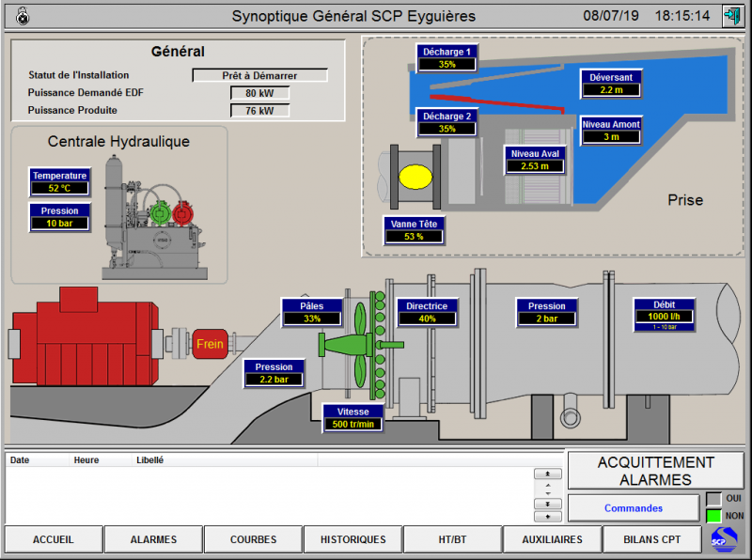Click the Centrale Hydraulique title
Image resolution: width=752 pixels, height=560 pixels.
[118, 142]
